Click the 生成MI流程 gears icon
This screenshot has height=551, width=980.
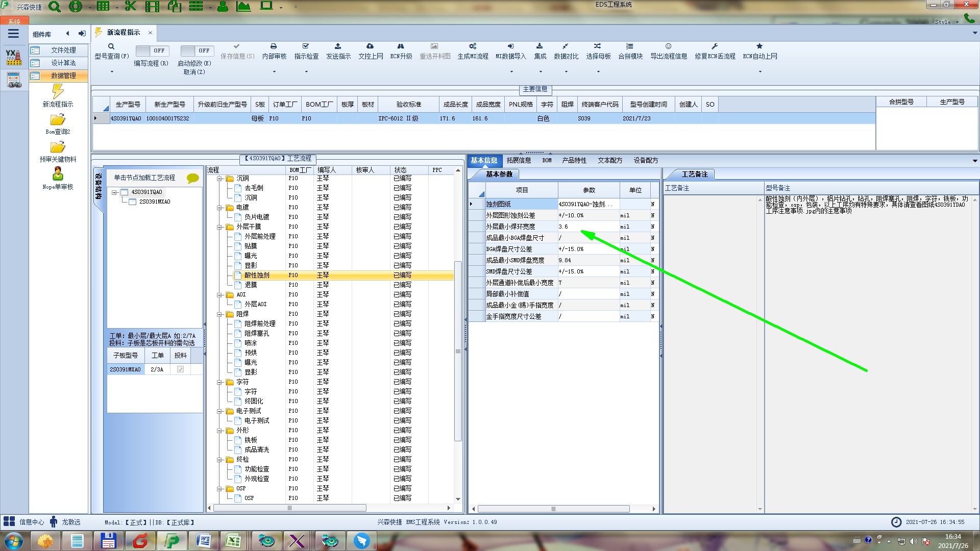click(x=473, y=46)
